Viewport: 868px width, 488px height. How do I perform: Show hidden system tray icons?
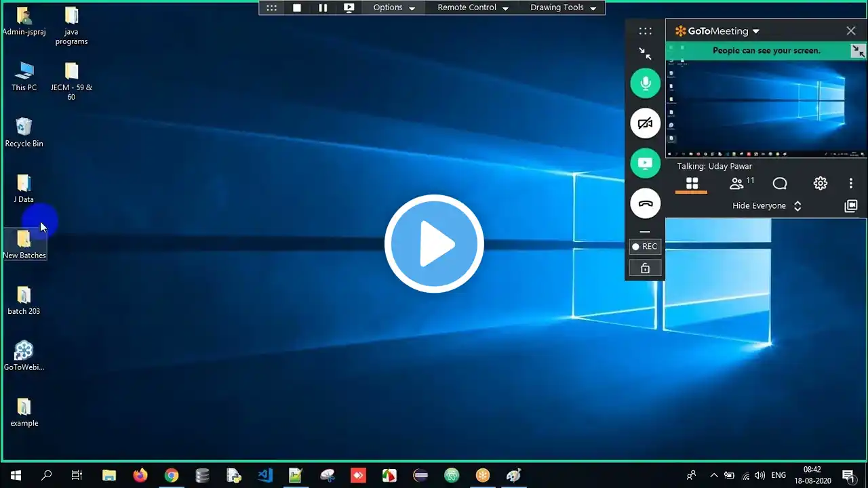(x=713, y=476)
